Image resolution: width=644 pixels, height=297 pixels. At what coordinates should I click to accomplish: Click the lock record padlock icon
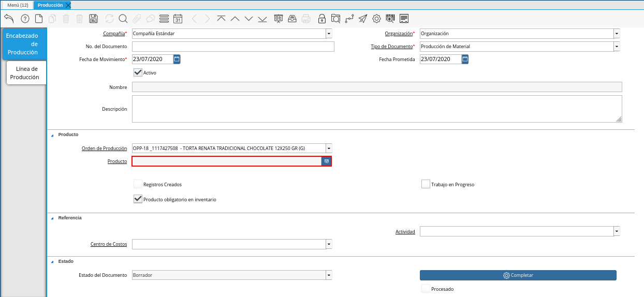point(322,19)
